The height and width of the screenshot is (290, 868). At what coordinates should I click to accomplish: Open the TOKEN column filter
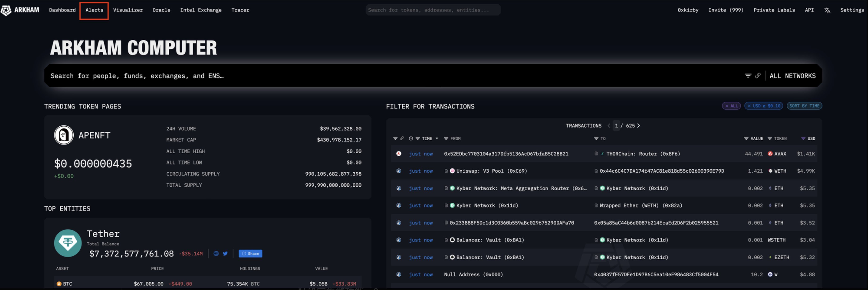pos(770,139)
